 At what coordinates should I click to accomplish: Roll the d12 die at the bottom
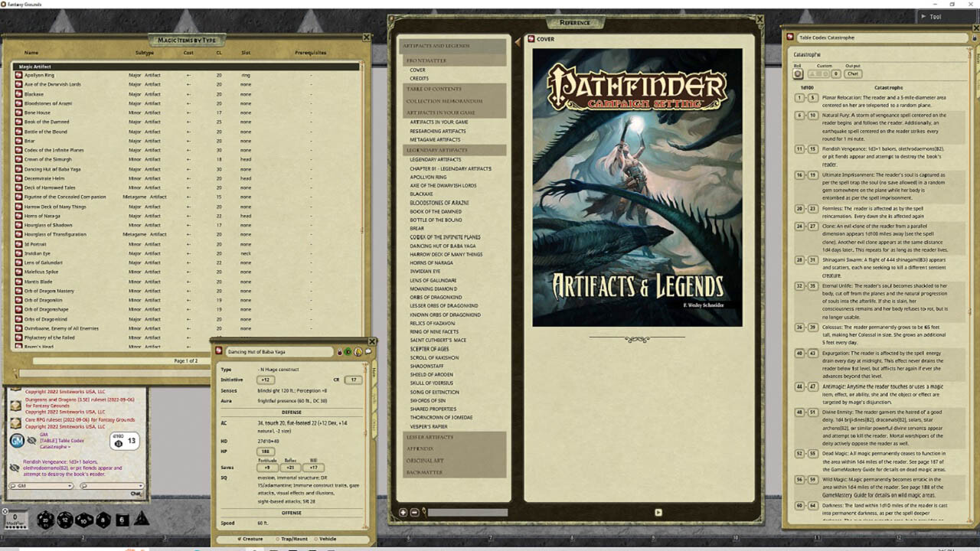coord(64,520)
